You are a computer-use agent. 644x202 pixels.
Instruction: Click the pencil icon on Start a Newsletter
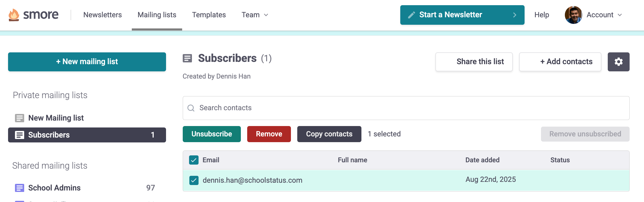411,15
